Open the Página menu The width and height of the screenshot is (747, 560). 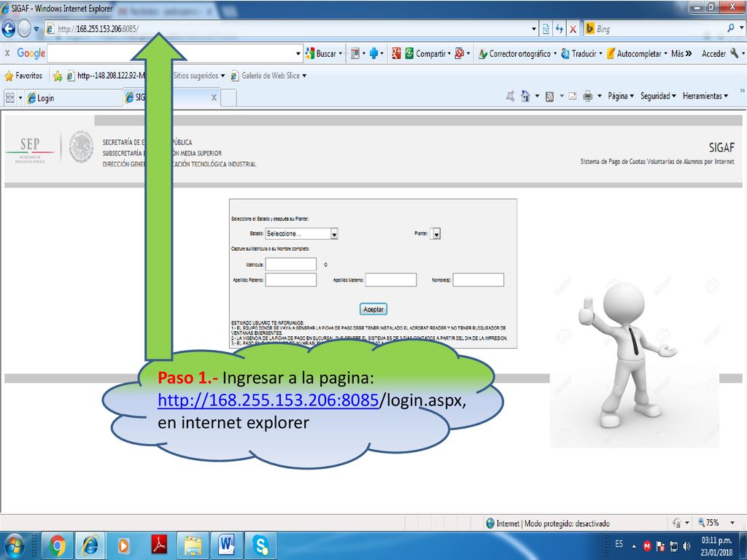(x=620, y=96)
